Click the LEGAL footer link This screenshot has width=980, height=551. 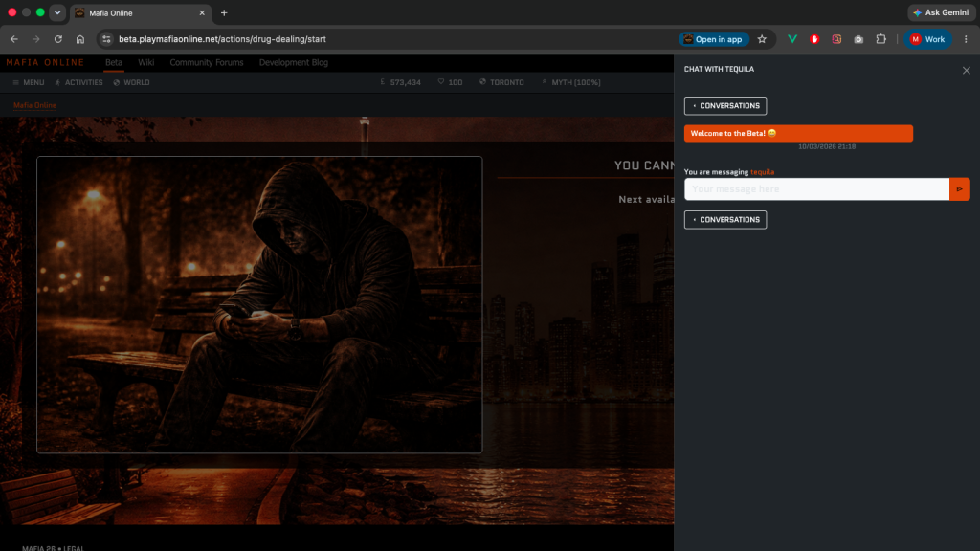73,548
